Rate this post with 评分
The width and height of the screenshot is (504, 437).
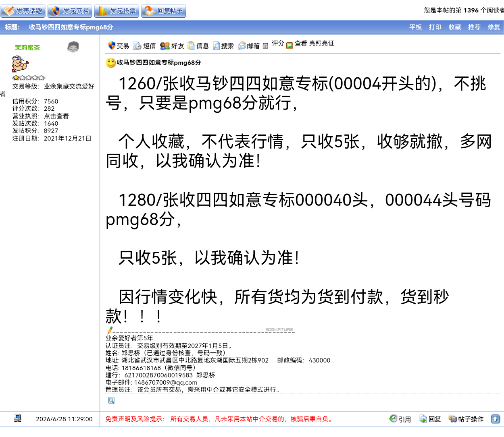click(x=278, y=43)
